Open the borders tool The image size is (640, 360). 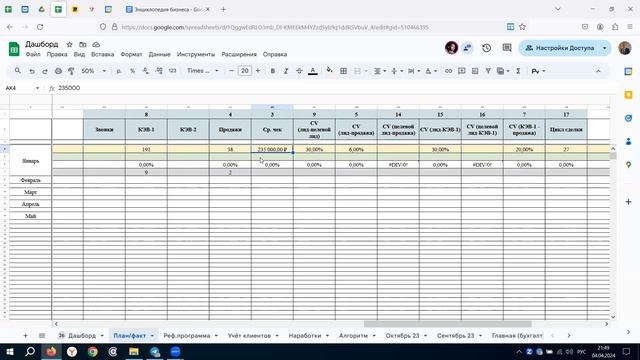click(x=343, y=71)
